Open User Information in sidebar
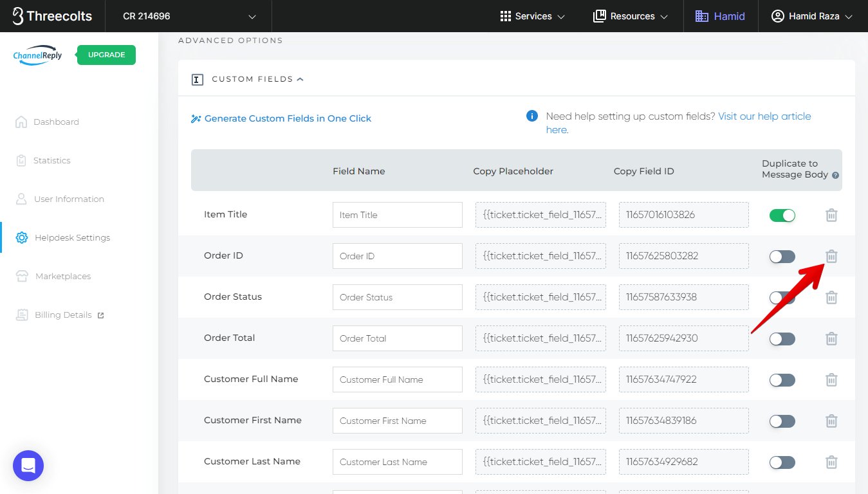 click(69, 199)
